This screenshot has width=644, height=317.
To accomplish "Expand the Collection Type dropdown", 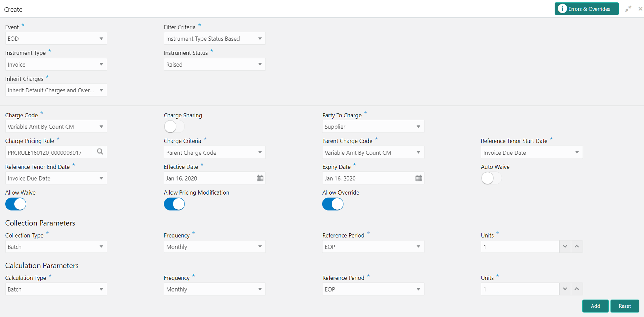I will 56,247.
